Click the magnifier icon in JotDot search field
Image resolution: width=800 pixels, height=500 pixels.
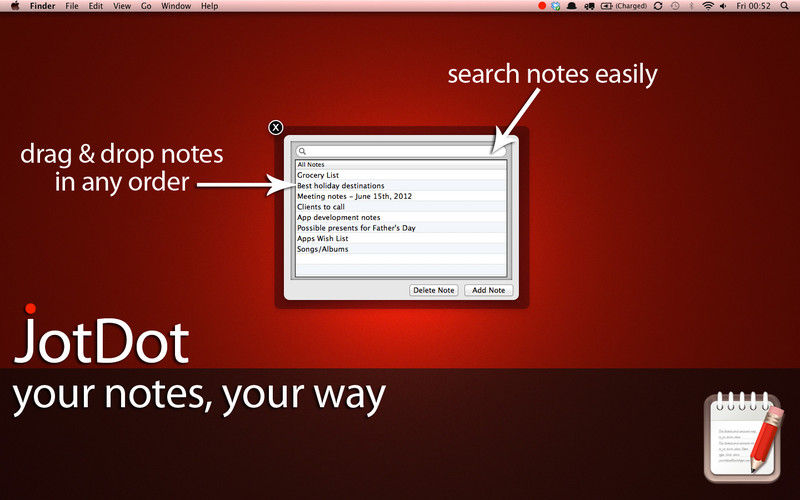302,151
